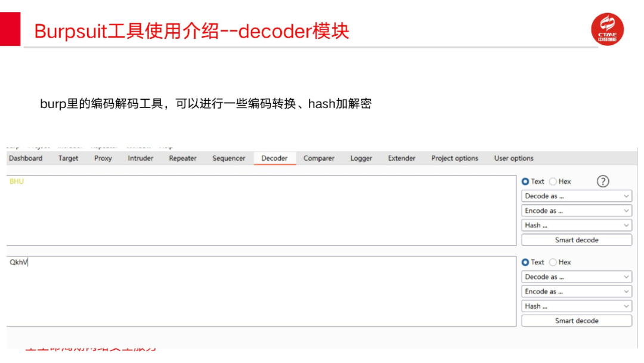Open Hash dropdown in BHU panel
This screenshot has height=363, width=644.
[577, 225]
